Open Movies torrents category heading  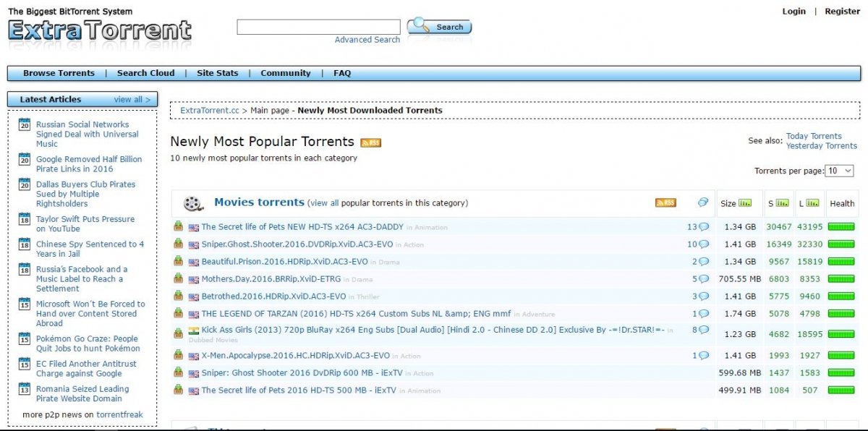pyautogui.click(x=259, y=202)
